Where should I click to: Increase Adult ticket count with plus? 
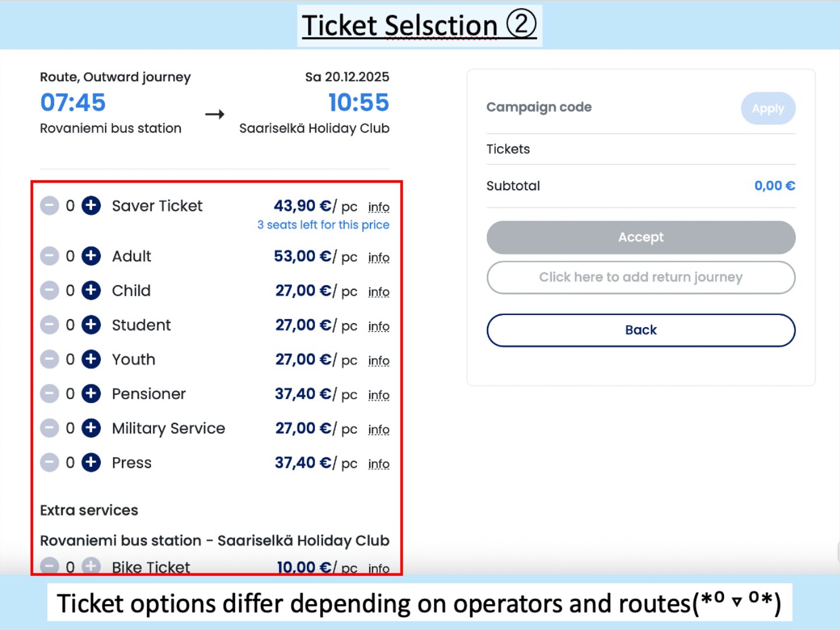click(x=91, y=256)
